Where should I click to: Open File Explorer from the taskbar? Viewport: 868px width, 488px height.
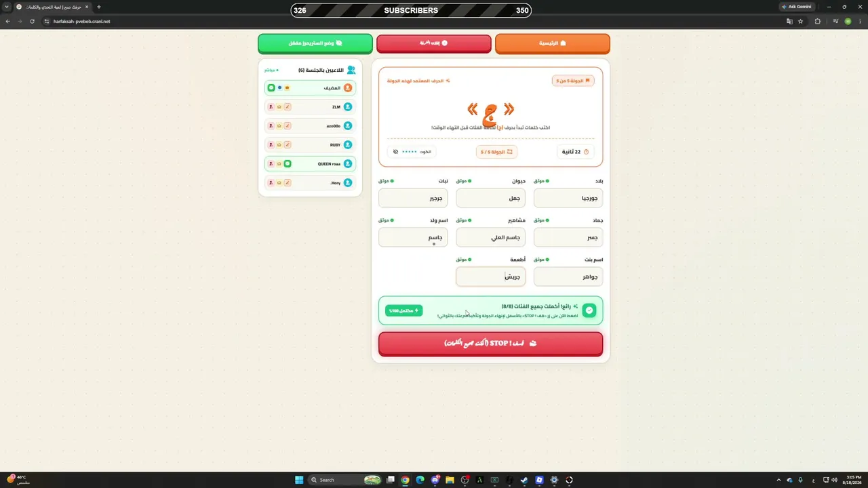pos(450,480)
